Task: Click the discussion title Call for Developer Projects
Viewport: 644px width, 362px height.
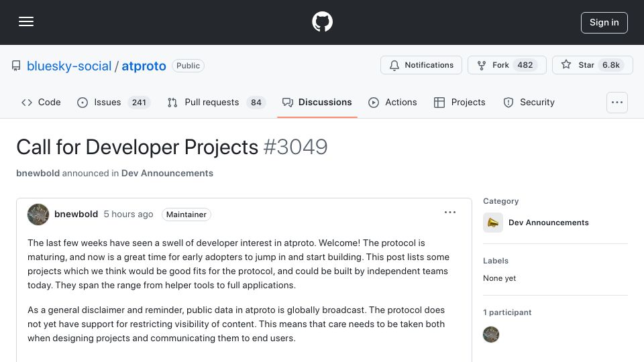Action: click(137, 147)
